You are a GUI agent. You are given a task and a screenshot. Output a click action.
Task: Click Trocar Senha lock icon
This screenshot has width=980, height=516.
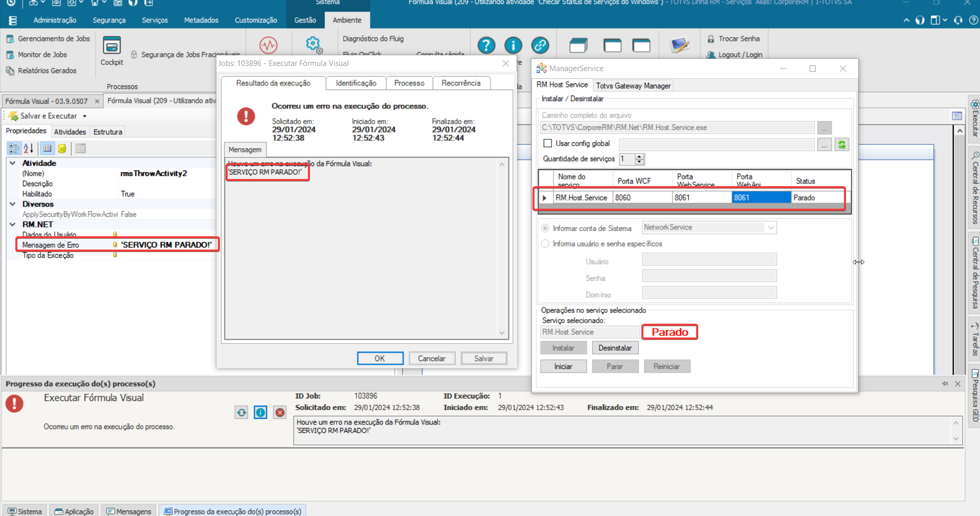[710, 39]
